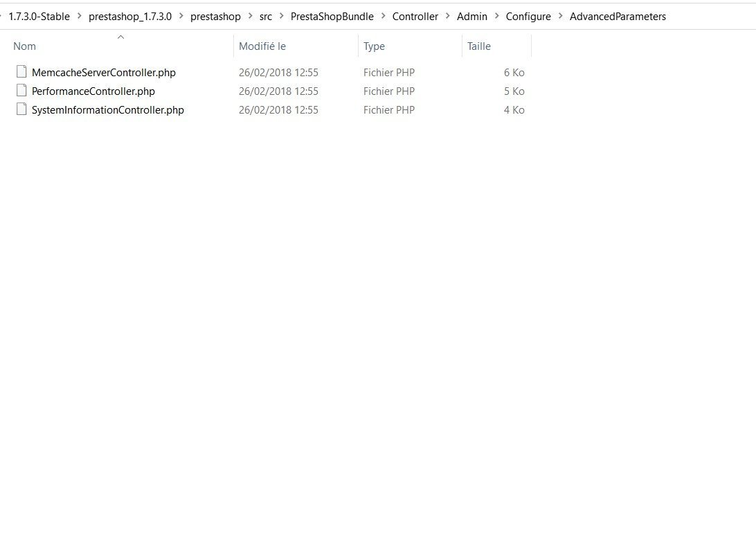Screen dimensions: 756x543
Task: Select the SystemInformationController.php file icon
Action: pyautogui.click(x=21, y=109)
